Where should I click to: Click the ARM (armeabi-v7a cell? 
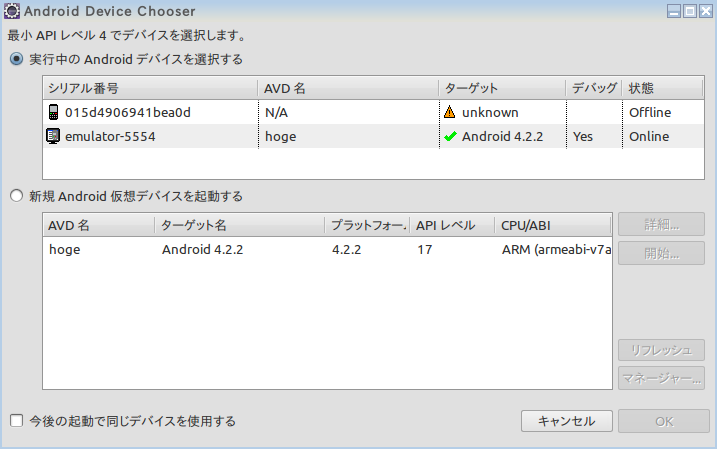pos(556,249)
